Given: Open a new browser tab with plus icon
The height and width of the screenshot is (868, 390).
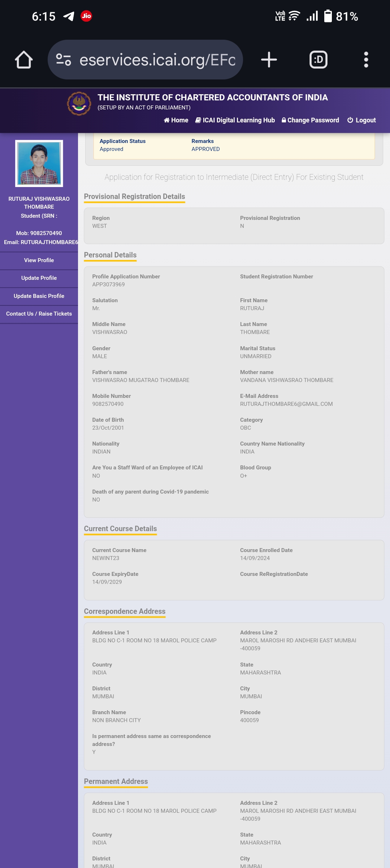Looking at the screenshot, I should pyautogui.click(x=269, y=60).
